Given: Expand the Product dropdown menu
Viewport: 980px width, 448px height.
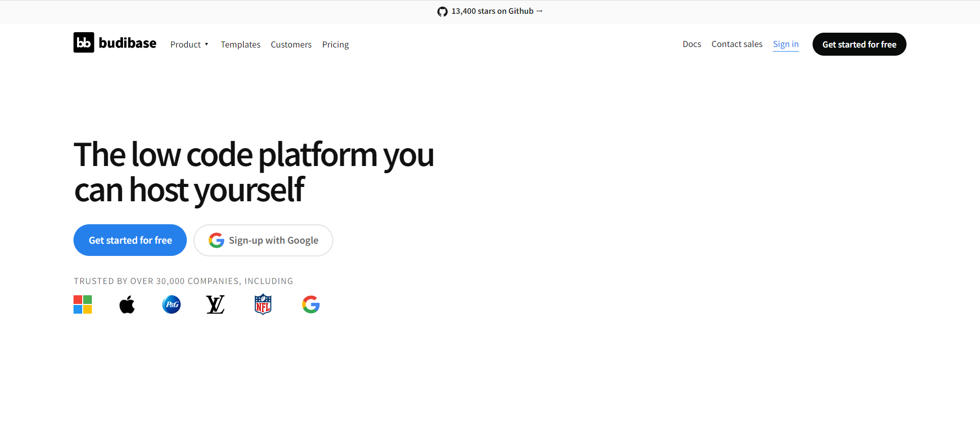Looking at the screenshot, I should pos(189,44).
